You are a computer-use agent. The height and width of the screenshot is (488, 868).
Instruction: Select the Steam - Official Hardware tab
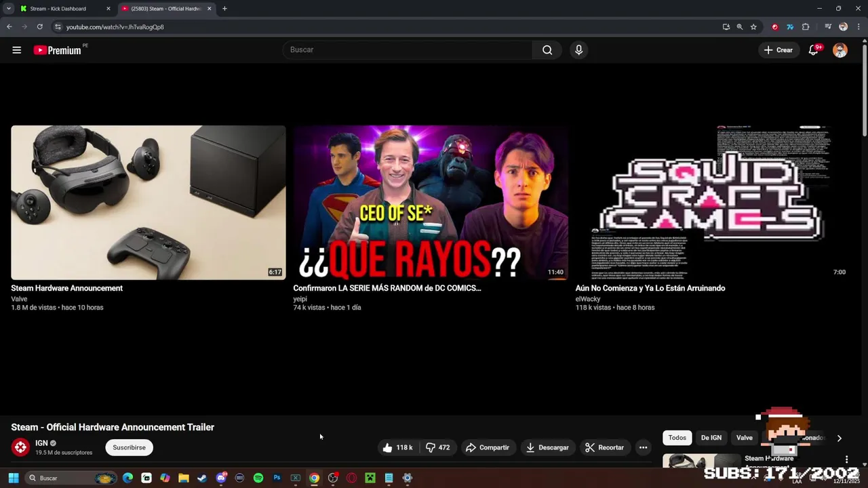point(166,9)
